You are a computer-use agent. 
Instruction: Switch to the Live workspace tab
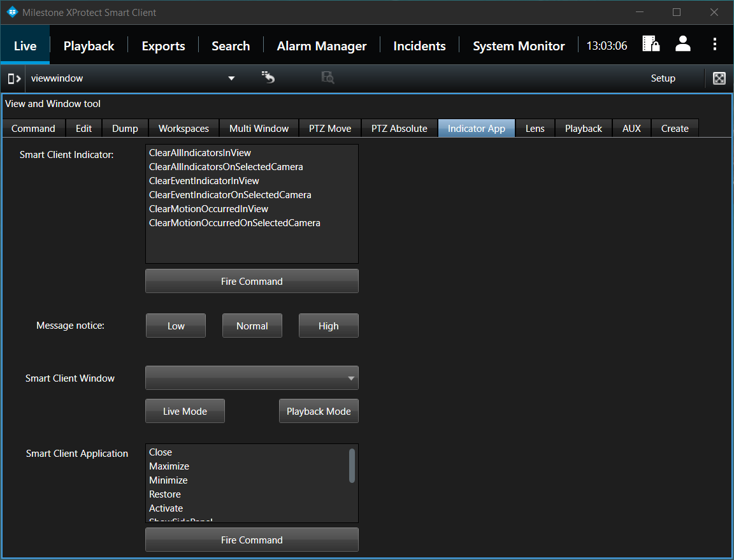click(25, 45)
